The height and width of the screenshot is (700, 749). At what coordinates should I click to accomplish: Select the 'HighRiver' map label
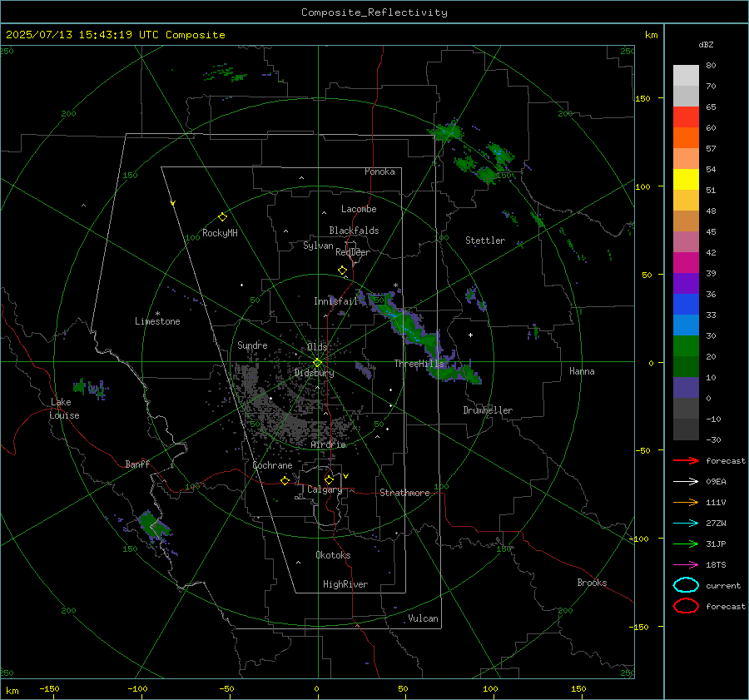345,584
